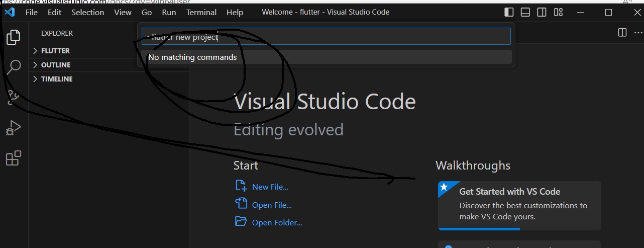
Task: Click the Walkthroughs heading
Action: (x=473, y=166)
